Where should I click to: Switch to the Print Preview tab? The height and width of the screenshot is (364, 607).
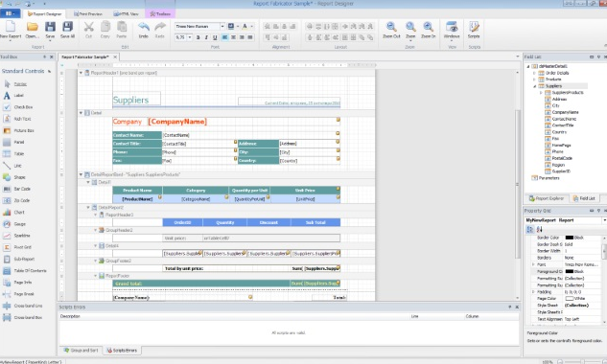point(88,14)
